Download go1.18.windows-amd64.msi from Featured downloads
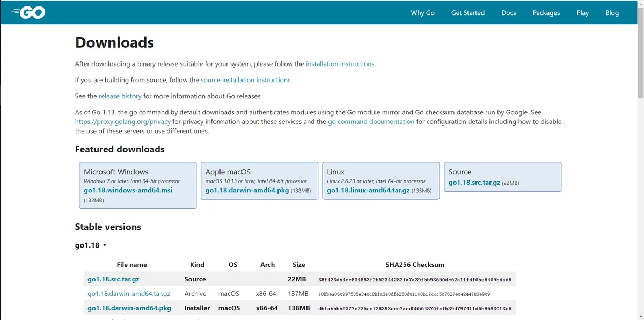 click(128, 191)
